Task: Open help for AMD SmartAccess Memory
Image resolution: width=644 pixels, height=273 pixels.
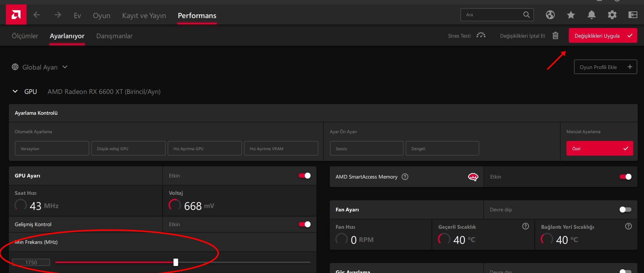Action: (405, 177)
